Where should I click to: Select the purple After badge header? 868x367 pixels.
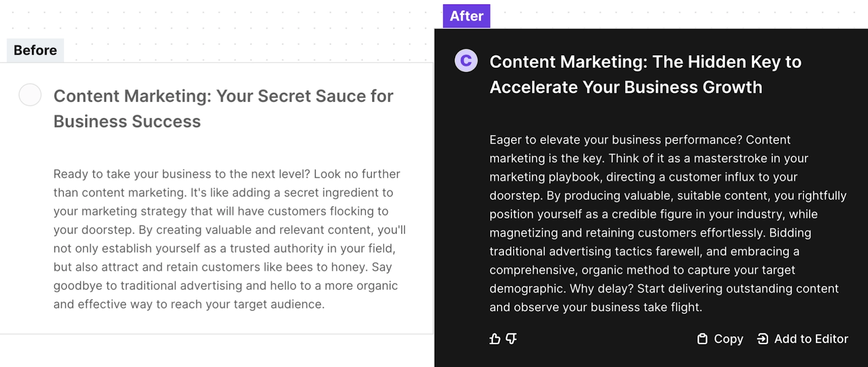tap(467, 16)
